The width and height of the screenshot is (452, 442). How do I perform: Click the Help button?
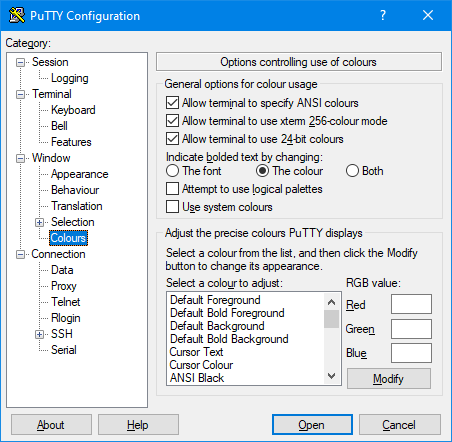pos(138,425)
